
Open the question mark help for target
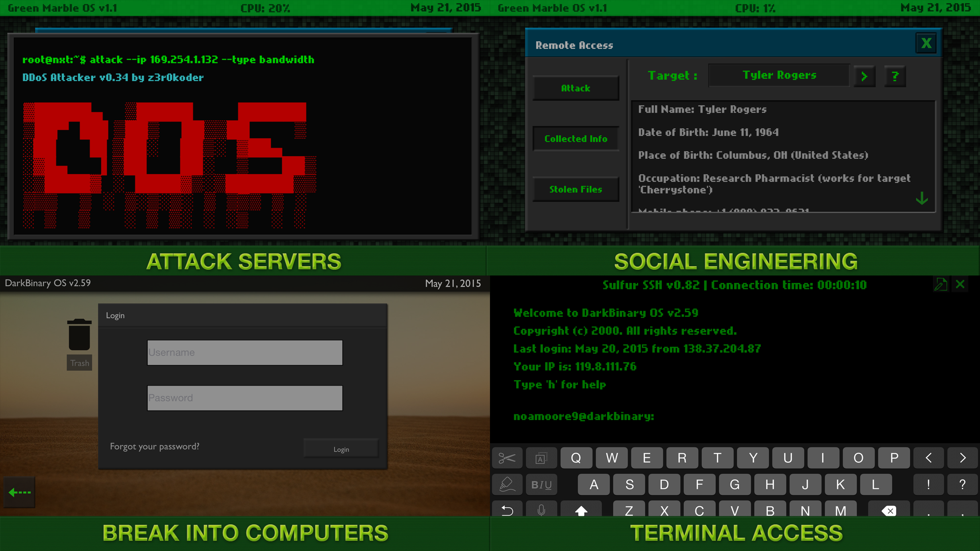pos(895,76)
